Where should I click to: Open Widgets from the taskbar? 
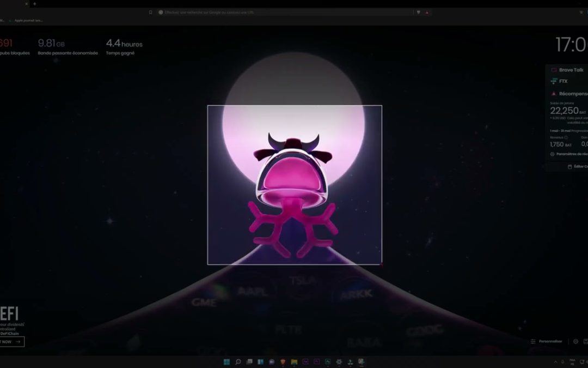point(261,361)
